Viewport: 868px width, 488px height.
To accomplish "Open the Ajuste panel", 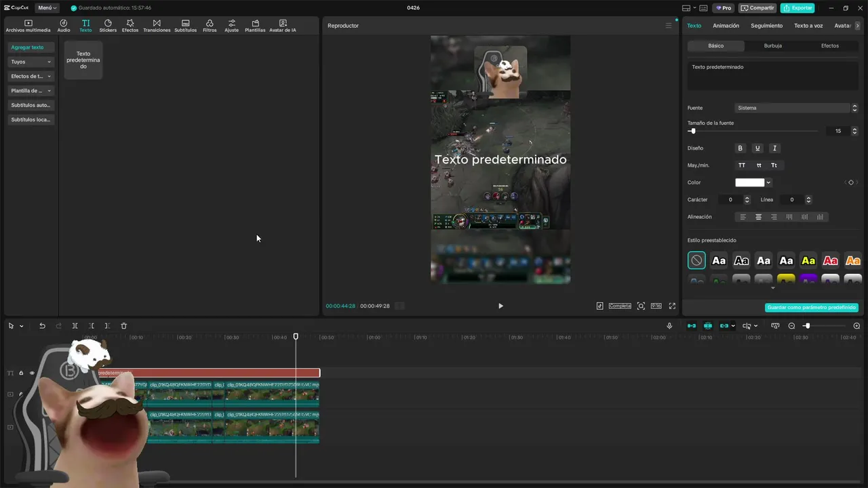I will click(x=231, y=26).
